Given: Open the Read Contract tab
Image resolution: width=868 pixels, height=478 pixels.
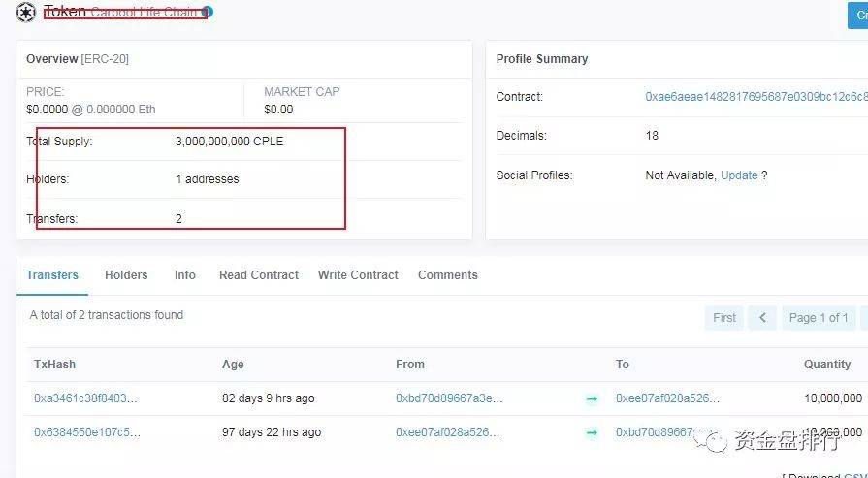Looking at the screenshot, I should [259, 275].
